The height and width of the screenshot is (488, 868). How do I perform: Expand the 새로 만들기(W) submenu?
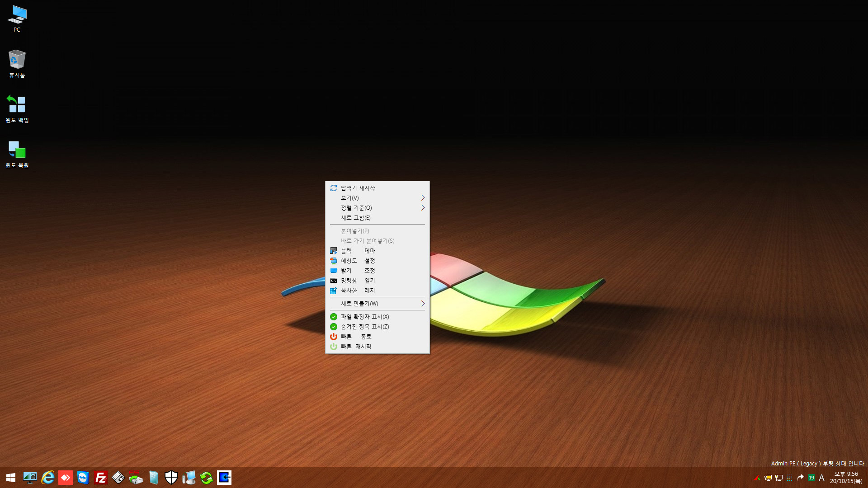click(x=377, y=304)
